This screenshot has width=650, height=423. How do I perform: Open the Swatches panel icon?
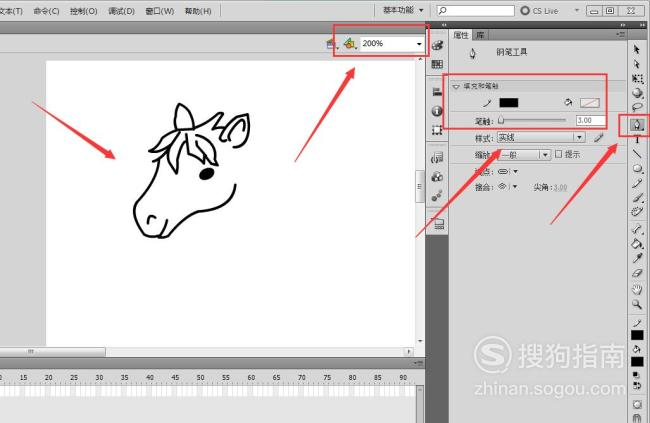tap(437, 64)
